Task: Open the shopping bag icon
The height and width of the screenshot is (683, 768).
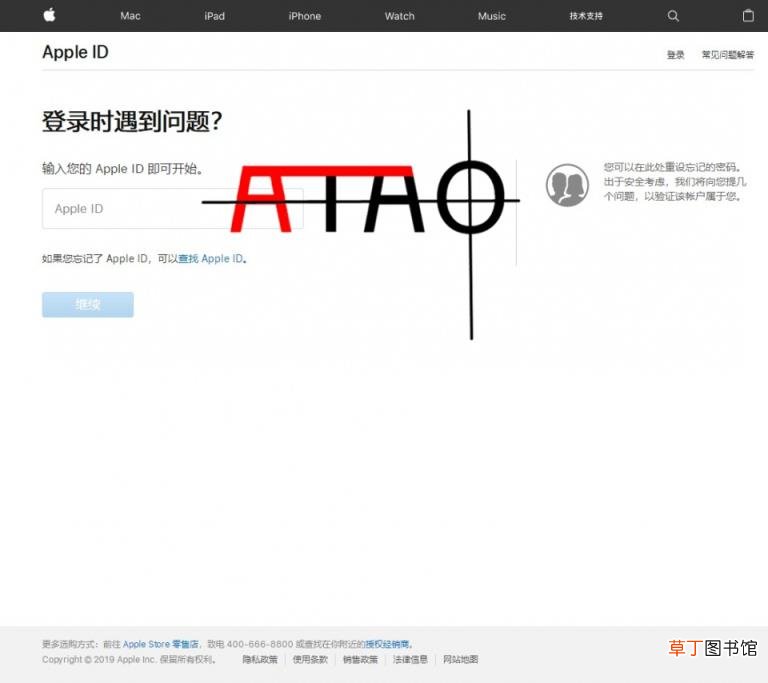Action: click(x=748, y=16)
